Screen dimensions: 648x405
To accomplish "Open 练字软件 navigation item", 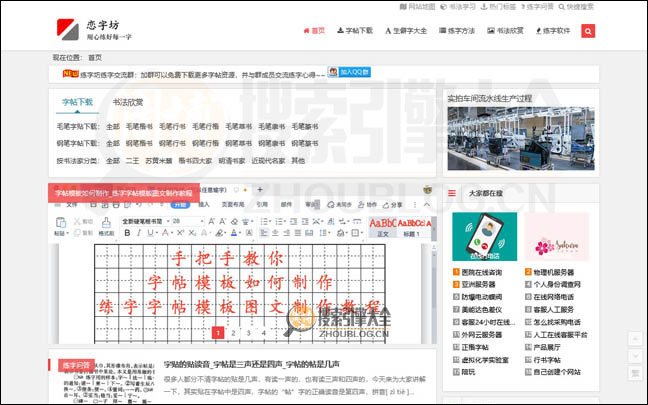I will click(x=553, y=31).
